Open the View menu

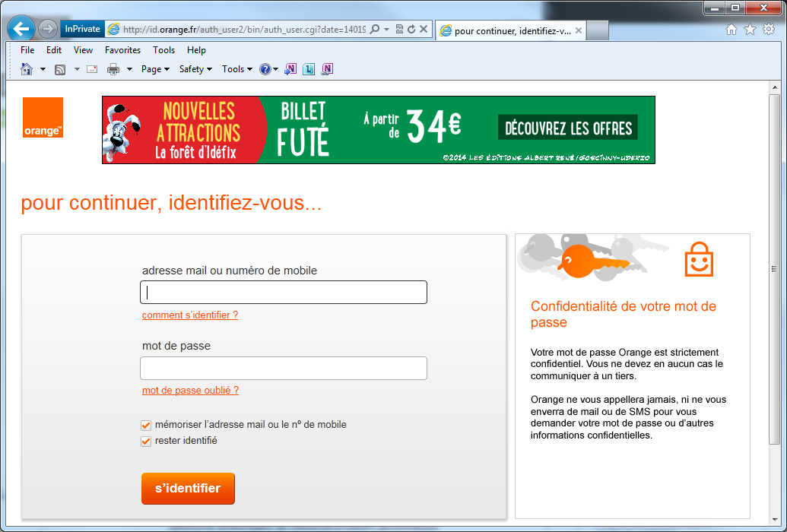pos(83,49)
